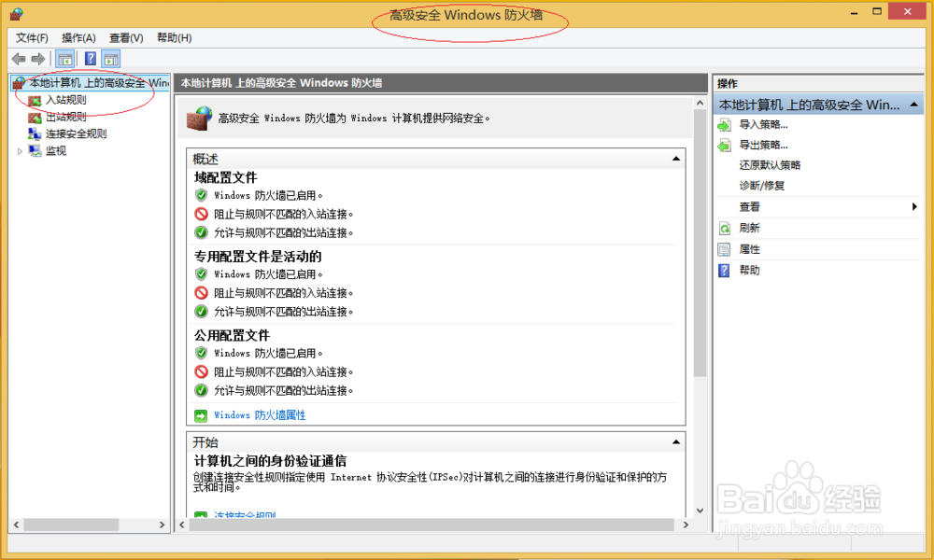The image size is (934, 560).
Task: Click the 帮助 icon in the 操作 pane
Action: tap(724, 270)
